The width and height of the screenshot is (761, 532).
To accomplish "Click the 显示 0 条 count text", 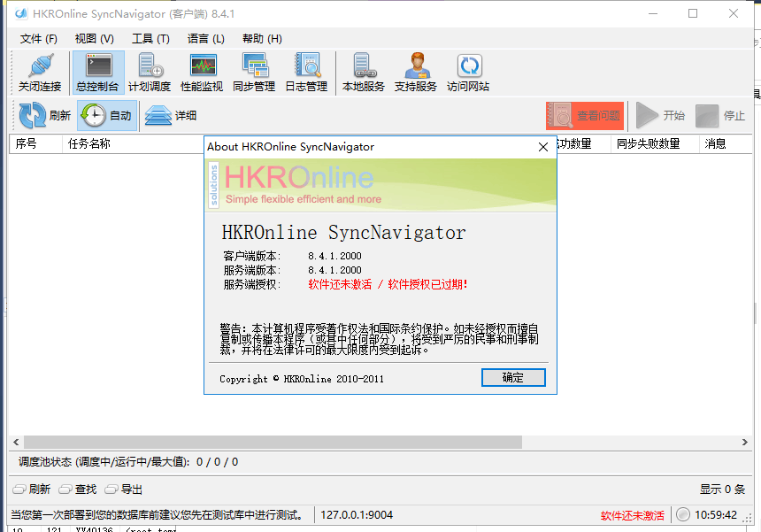I will tap(722, 490).
